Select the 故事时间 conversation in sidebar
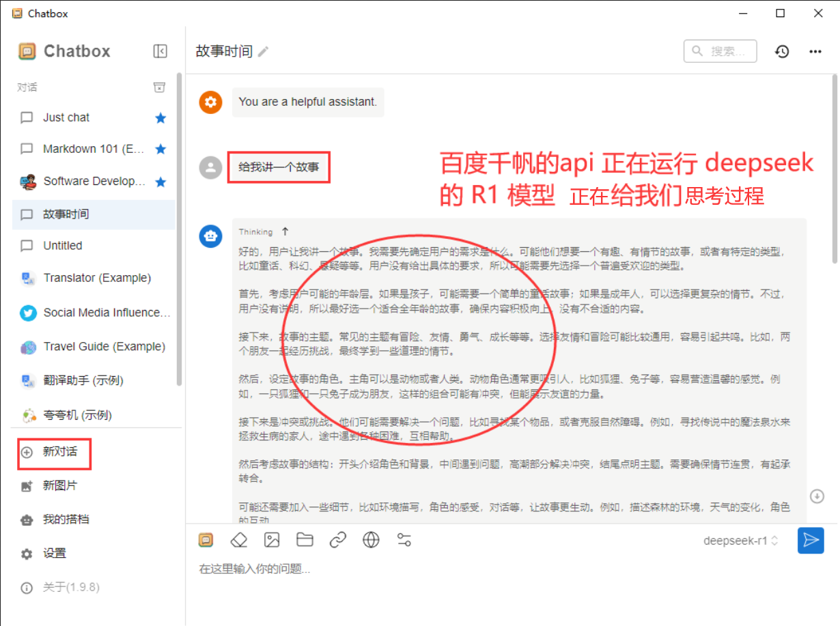The height and width of the screenshot is (626, 840). [x=94, y=214]
